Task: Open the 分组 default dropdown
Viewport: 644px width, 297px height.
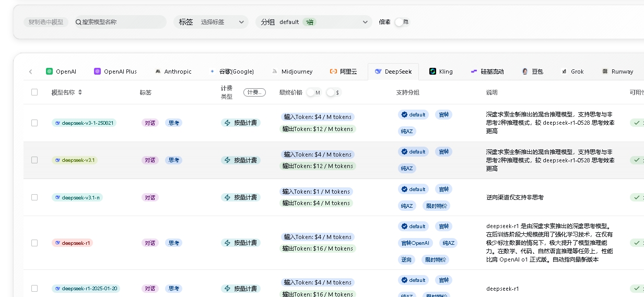Action: coord(314,22)
